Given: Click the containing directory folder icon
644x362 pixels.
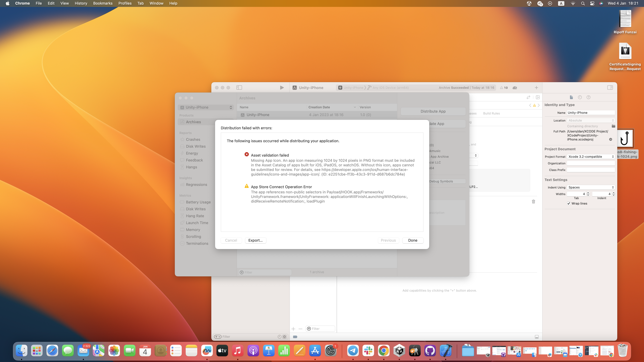Looking at the screenshot, I should point(613,126).
